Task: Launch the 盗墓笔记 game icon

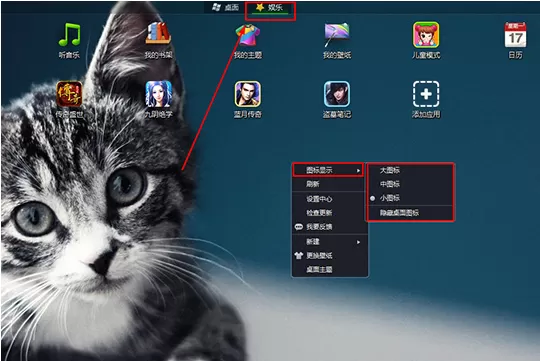Action: 337,94
